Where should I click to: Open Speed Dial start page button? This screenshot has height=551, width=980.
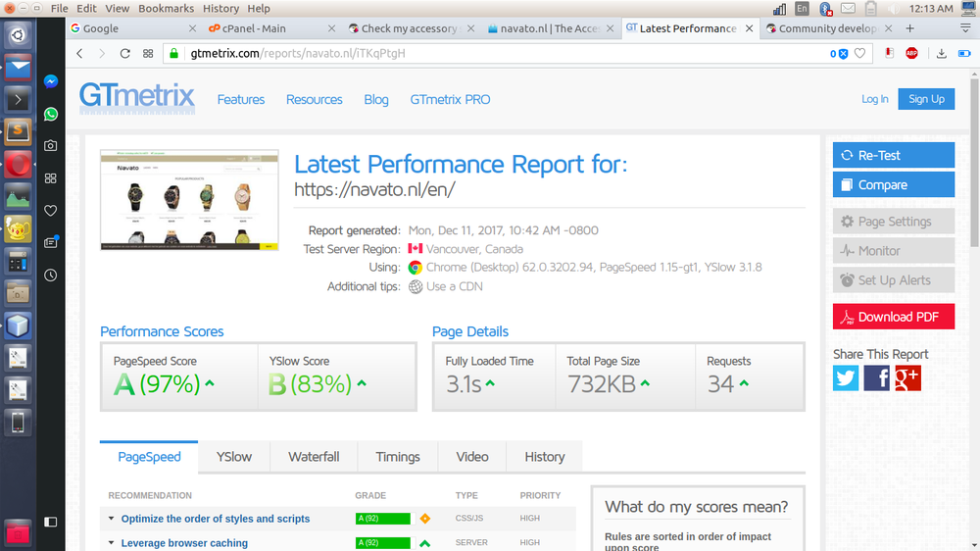tap(148, 54)
